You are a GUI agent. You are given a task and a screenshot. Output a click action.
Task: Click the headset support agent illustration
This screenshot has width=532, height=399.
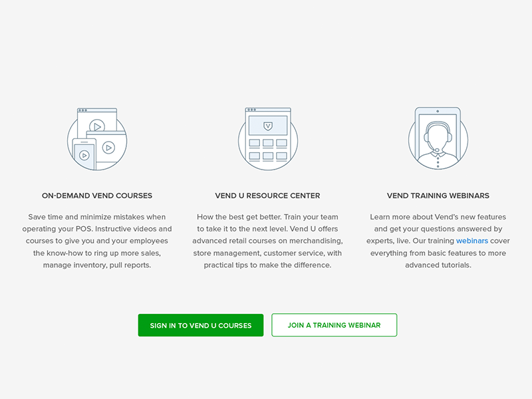438,138
